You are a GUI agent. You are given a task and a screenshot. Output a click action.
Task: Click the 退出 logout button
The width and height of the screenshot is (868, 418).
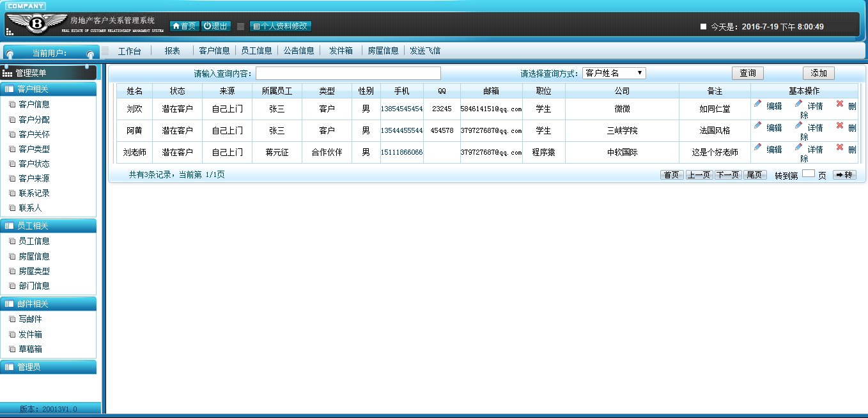(216, 26)
